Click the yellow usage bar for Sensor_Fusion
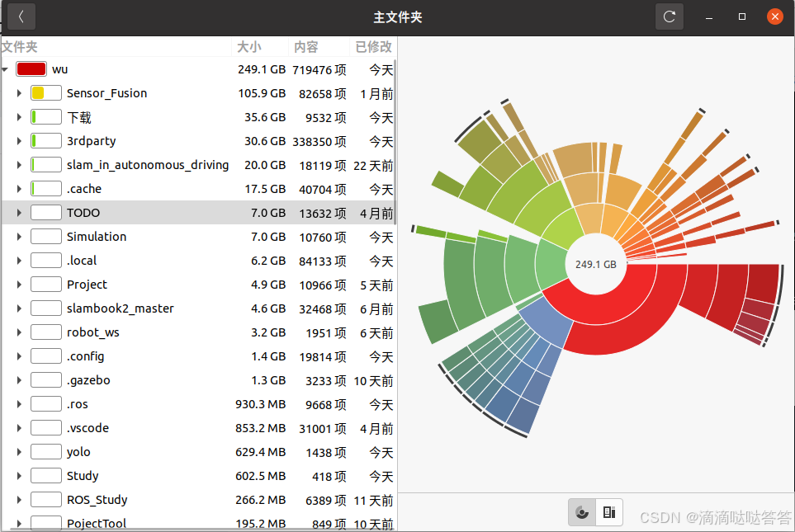 click(x=45, y=93)
